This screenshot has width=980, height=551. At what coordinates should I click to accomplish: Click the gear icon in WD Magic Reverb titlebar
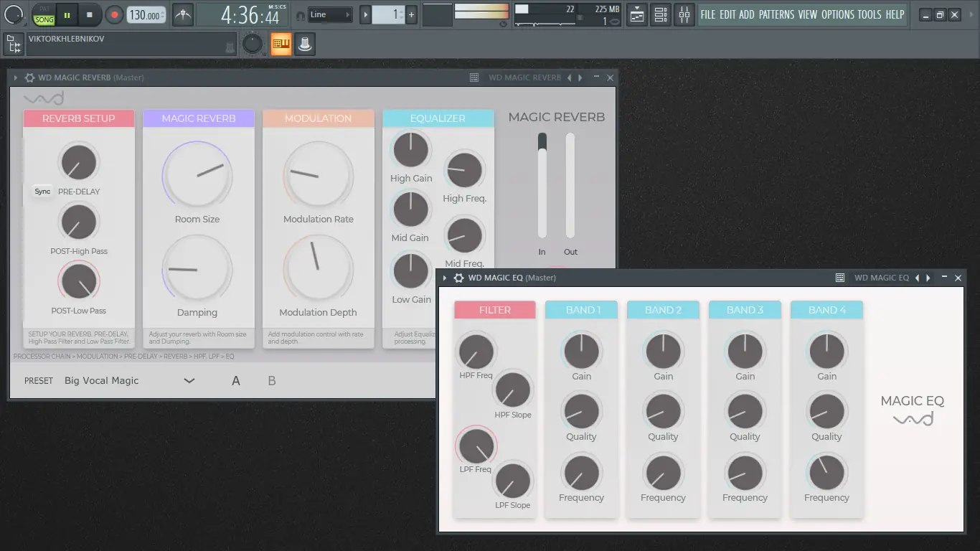[29, 77]
